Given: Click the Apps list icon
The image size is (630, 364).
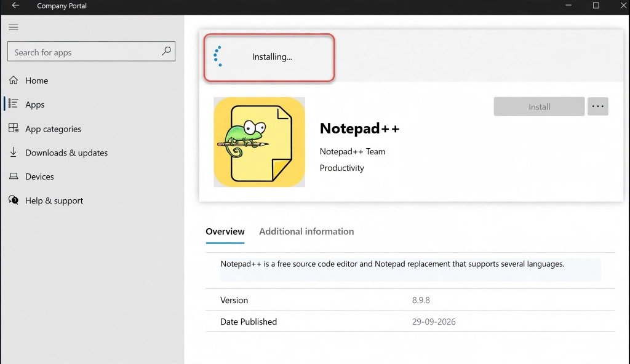Looking at the screenshot, I should coord(14,104).
